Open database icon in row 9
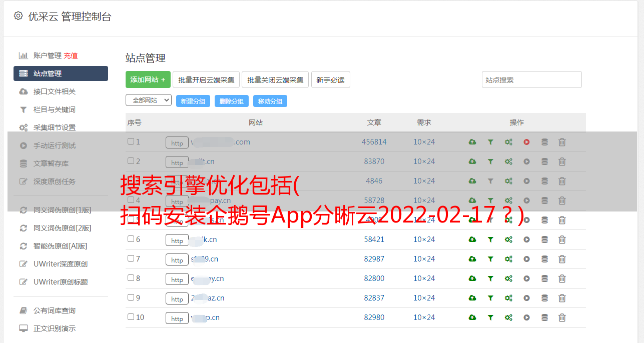Image resolution: width=644 pixels, height=343 pixels. (x=544, y=298)
